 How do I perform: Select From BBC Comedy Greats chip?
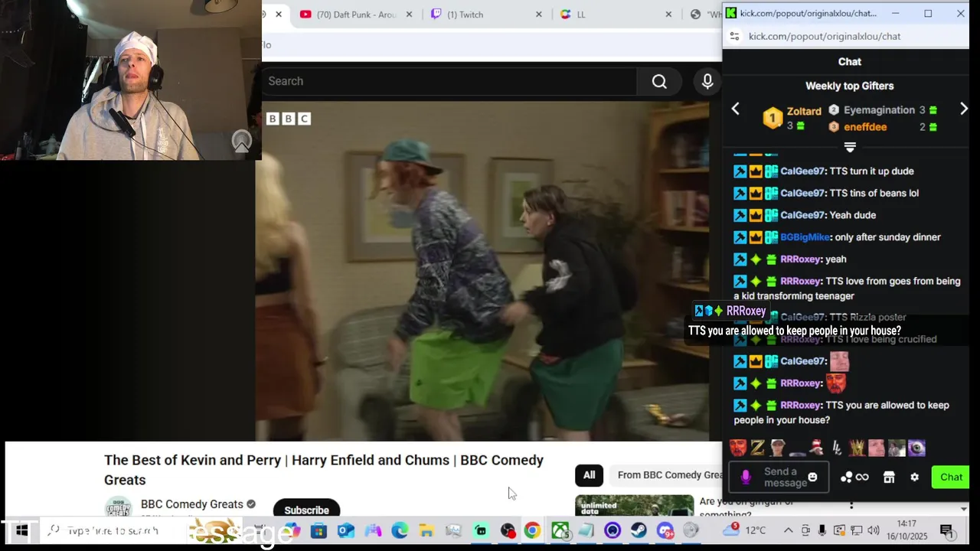[665, 475]
